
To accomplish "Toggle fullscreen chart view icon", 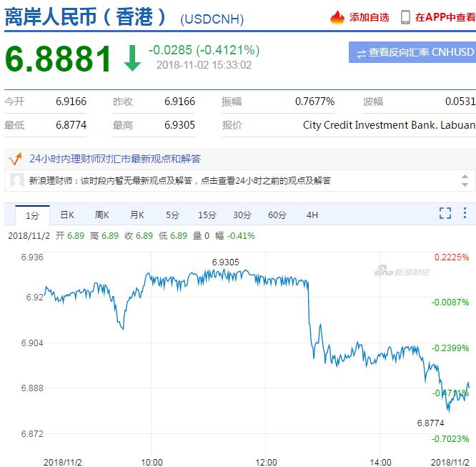I will pyautogui.click(x=445, y=213).
